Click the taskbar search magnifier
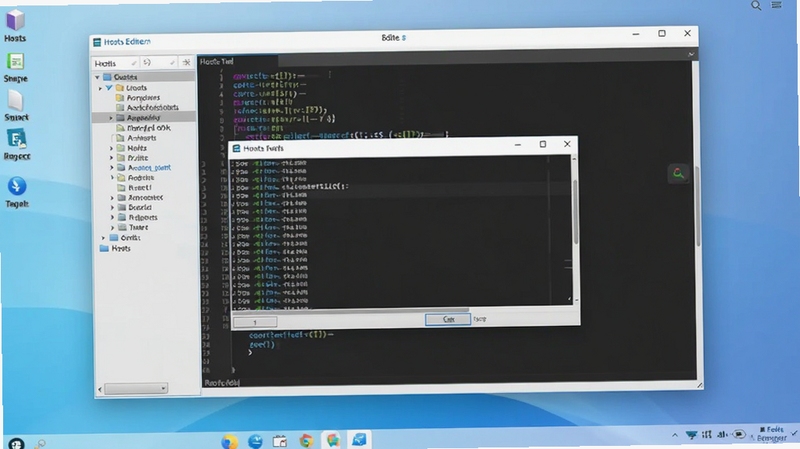The height and width of the screenshot is (449, 800). (40, 443)
